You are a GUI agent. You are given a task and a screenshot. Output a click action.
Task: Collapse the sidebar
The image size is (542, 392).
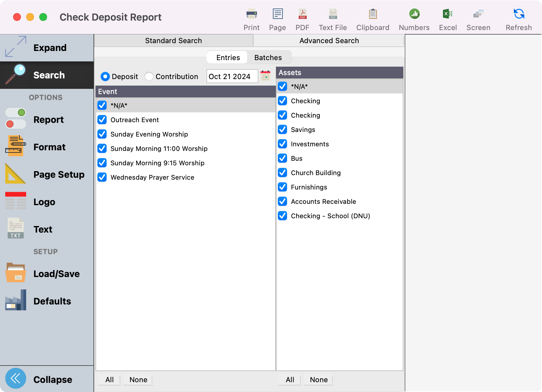52,379
